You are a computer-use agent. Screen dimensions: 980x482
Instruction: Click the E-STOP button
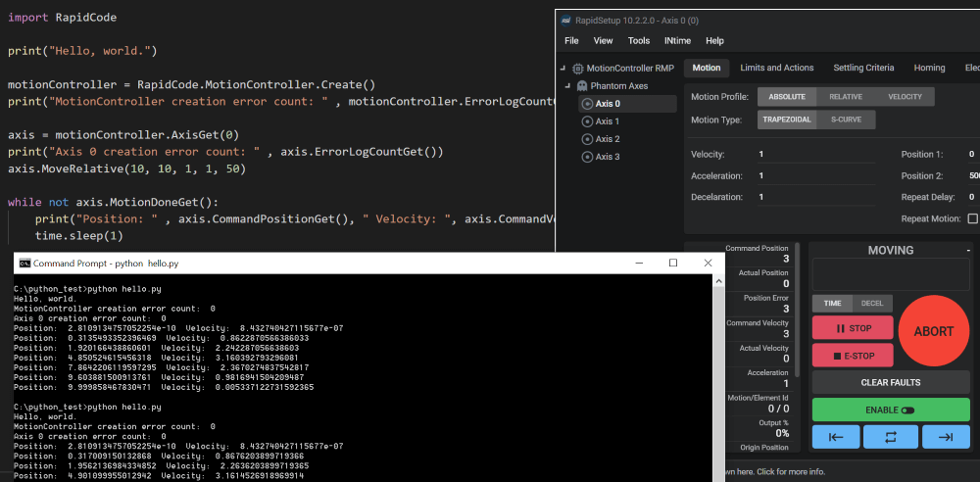[853, 355]
